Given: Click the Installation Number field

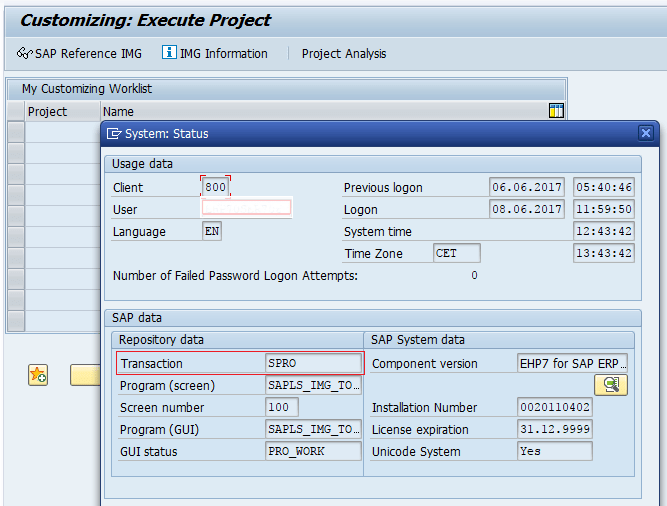Looking at the screenshot, I should (x=554, y=408).
